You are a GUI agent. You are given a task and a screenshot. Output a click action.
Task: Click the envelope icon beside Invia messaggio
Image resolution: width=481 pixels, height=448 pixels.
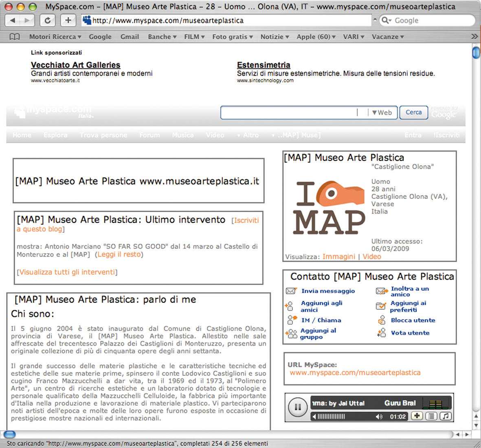pos(291,291)
